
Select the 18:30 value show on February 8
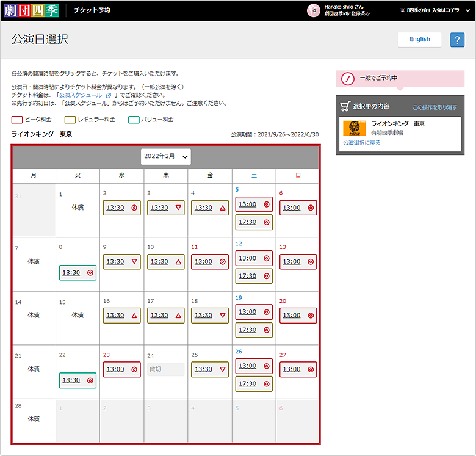(x=78, y=273)
